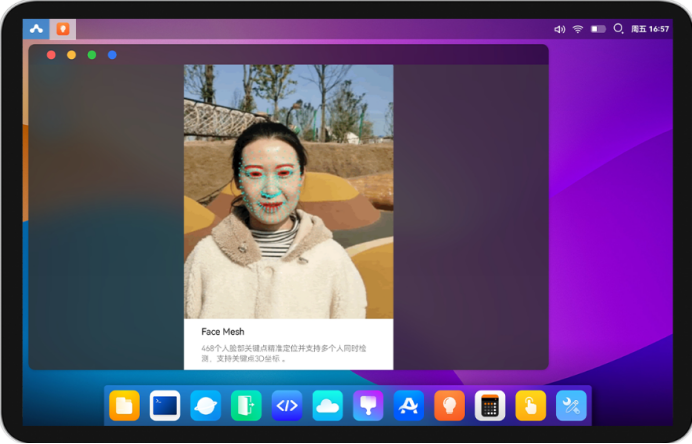Open search with the magnifier icon

click(x=618, y=29)
